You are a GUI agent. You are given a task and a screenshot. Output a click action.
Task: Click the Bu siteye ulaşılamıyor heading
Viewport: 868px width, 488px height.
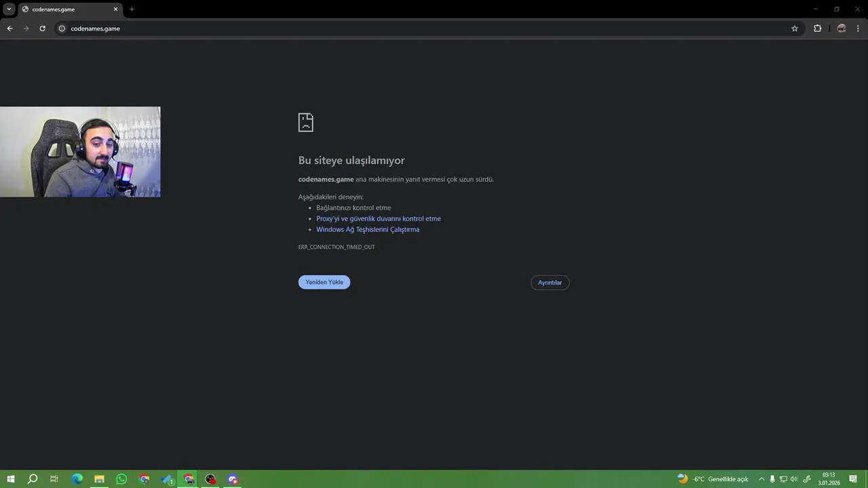[x=351, y=161]
